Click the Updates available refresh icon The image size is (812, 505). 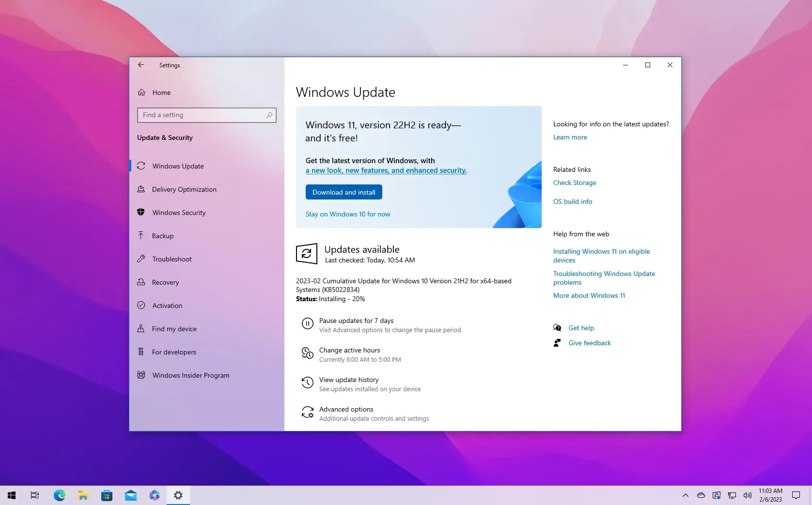point(307,254)
